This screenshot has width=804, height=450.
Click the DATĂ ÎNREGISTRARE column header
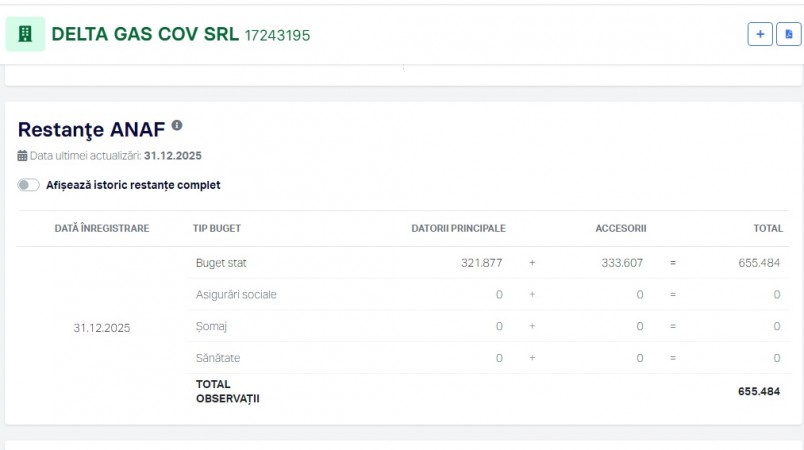point(102,229)
